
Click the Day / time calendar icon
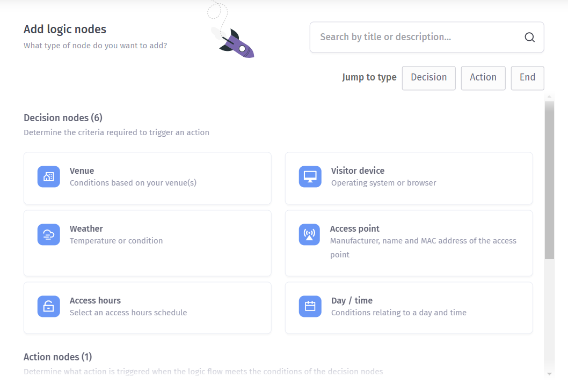click(310, 307)
